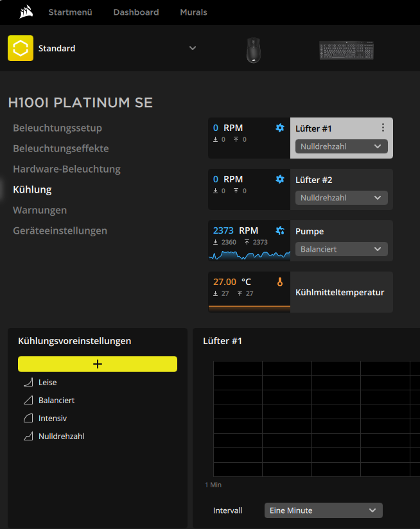Select the Kühlmitteltemperatur card
This screenshot has height=529, width=420.
pos(301,292)
